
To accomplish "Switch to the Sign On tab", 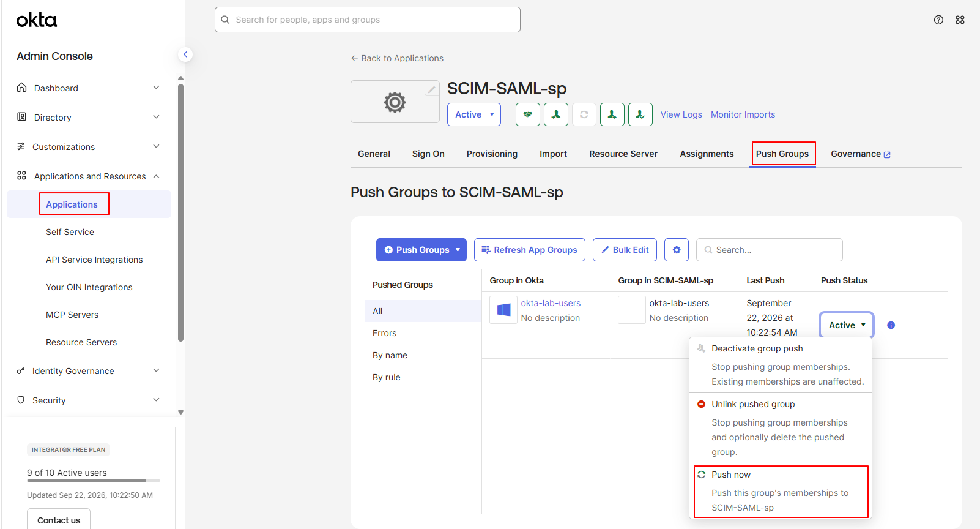I will (x=428, y=154).
